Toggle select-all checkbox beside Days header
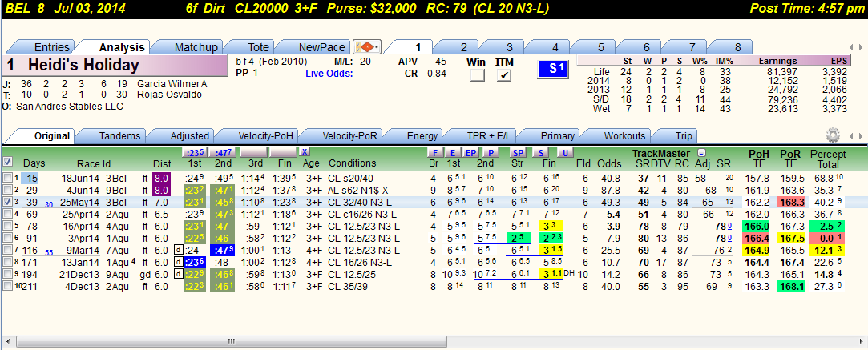 [x=7, y=162]
